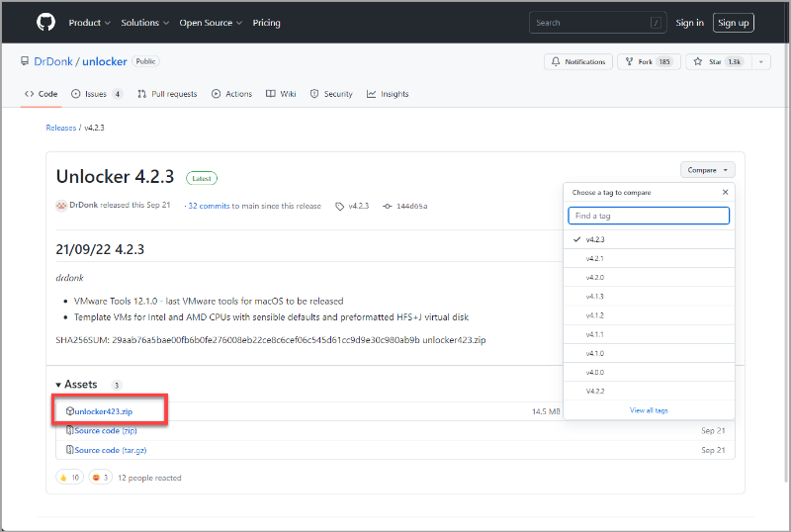Click the file icon beside Source code (tar.gz)

click(x=70, y=449)
